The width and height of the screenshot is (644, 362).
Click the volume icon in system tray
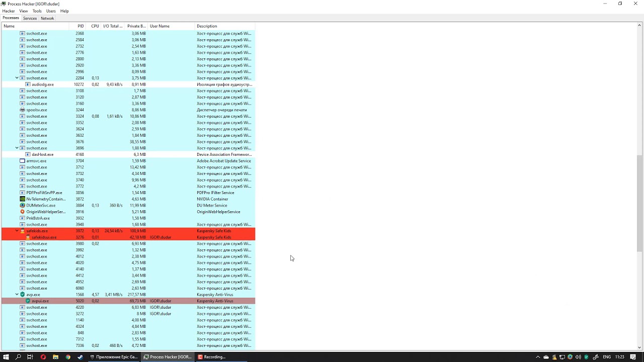pos(578,357)
